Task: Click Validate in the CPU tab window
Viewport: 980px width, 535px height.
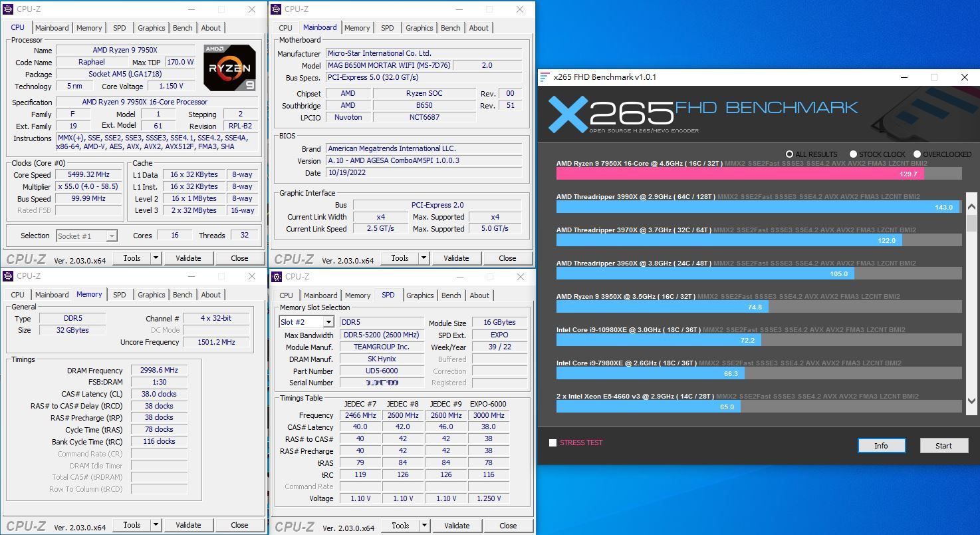Action: 188,258
